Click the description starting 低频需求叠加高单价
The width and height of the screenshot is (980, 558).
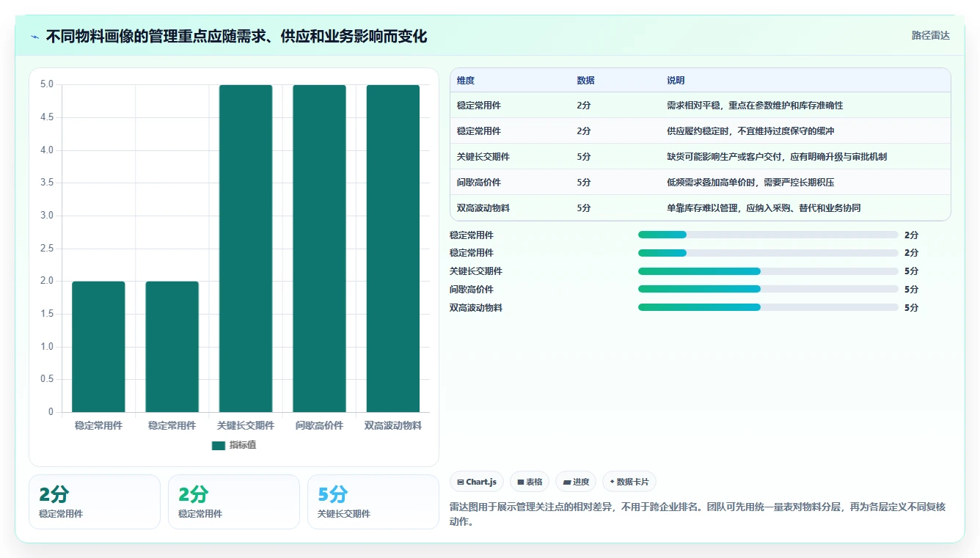[750, 183]
